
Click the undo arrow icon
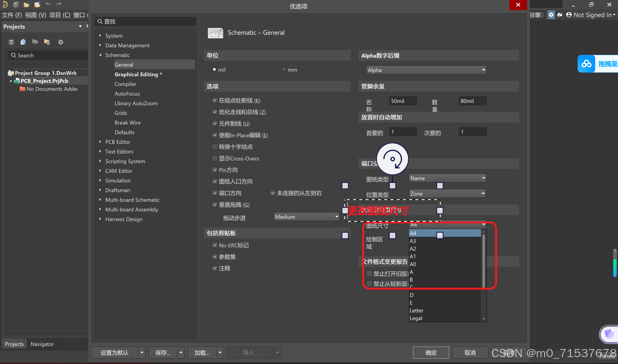pos(48,4)
